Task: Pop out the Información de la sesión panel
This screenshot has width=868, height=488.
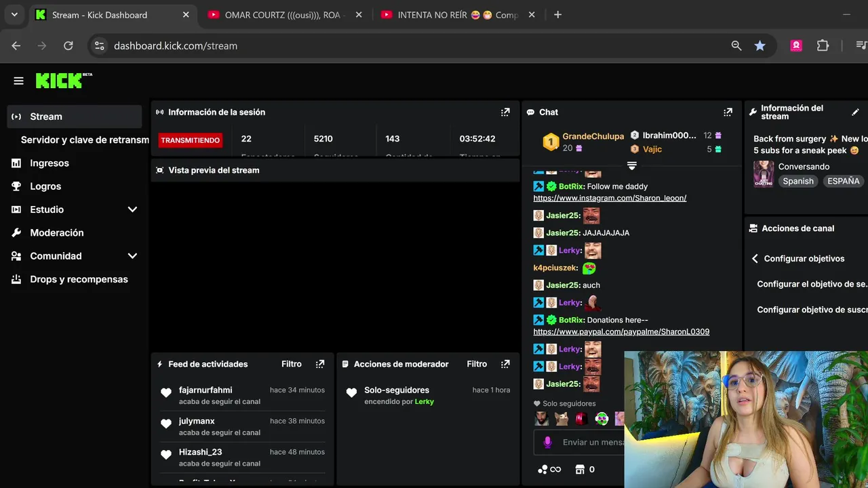Action: (x=505, y=113)
